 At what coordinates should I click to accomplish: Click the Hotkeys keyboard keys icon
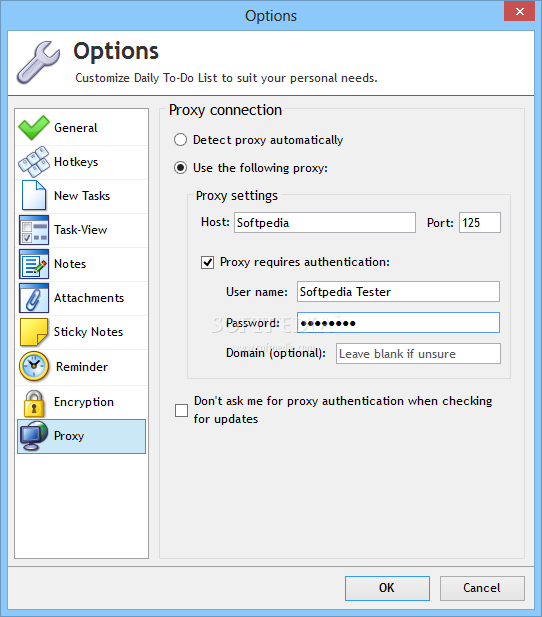click(34, 162)
